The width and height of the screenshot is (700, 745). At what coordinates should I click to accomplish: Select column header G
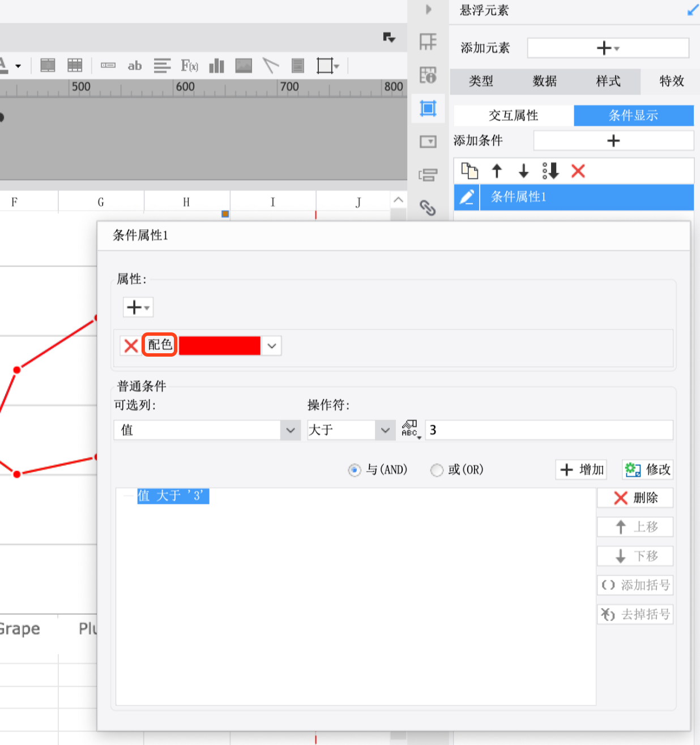(101, 202)
